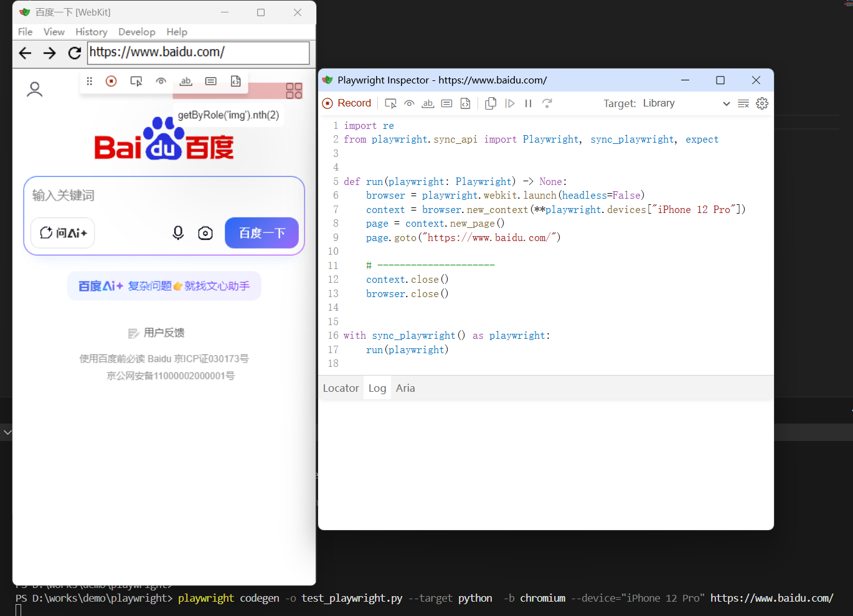Screen dimensions: 853x616
Task: Click the Pause icon in Inspector toolbar
Action: point(528,103)
